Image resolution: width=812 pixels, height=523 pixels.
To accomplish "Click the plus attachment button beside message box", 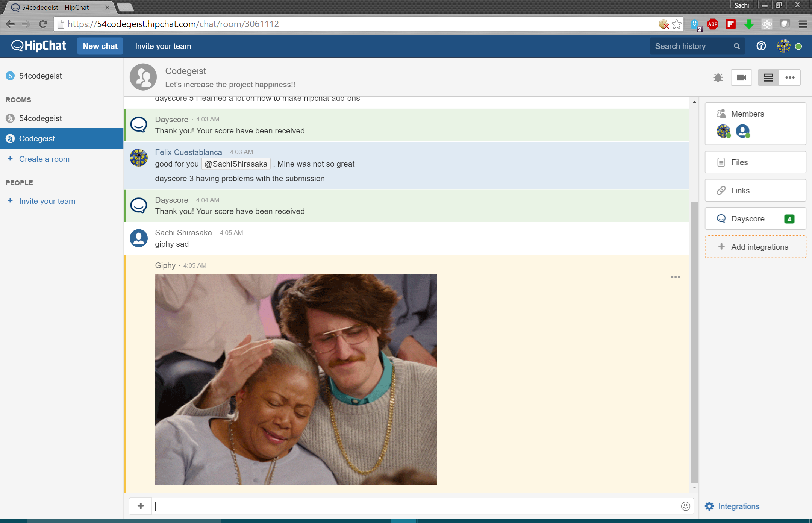I will pos(141,506).
